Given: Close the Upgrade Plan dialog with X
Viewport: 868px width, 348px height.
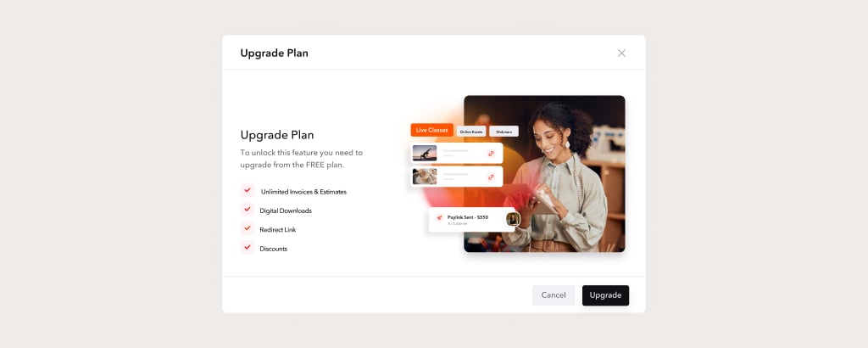Looking at the screenshot, I should click(x=621, y=53).
